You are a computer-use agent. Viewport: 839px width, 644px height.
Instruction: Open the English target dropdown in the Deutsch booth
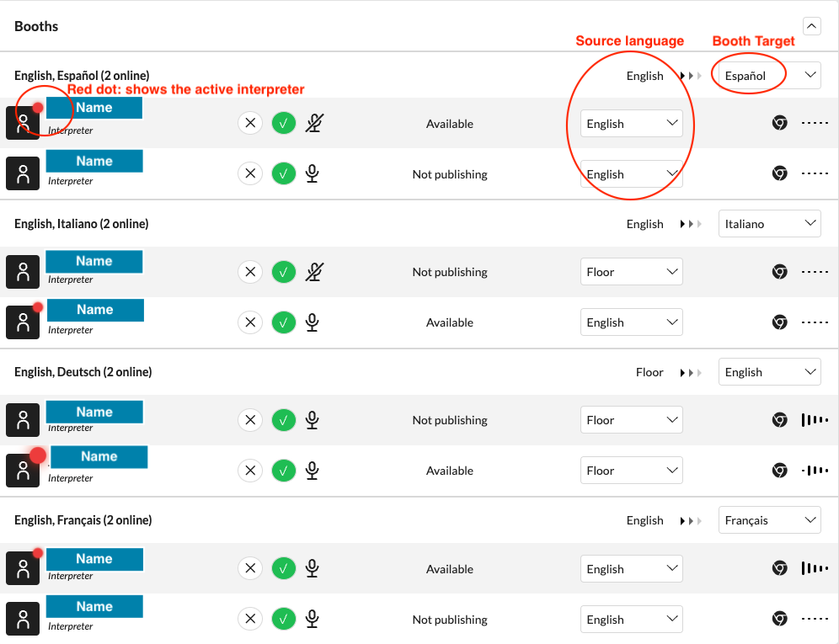tap(769, 372)
